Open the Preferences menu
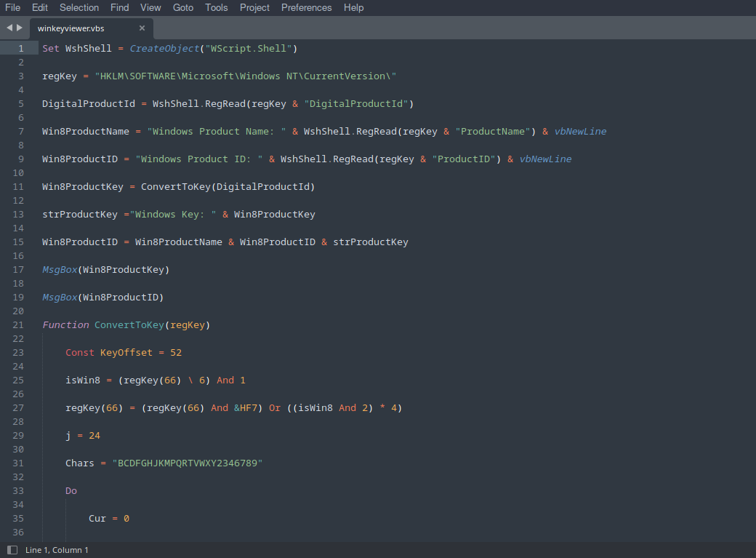 point(306,8)
